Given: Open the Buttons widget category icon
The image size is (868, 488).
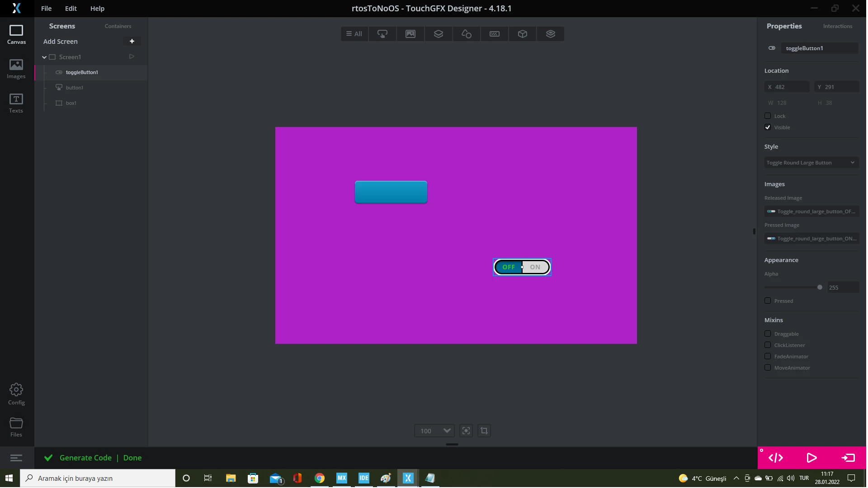Looking at the screenshot, I should click(x=382, y=34).
